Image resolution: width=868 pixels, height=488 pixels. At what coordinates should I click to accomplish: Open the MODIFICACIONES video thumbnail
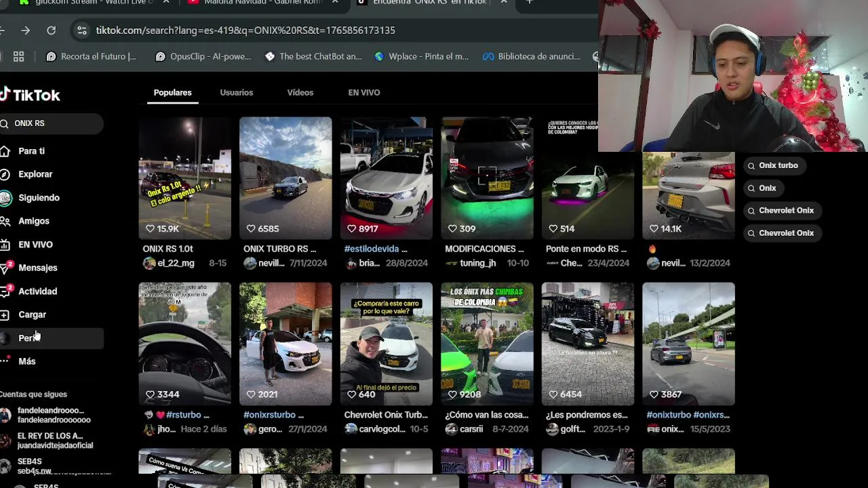pyautogui.click(x=487, y=179)
